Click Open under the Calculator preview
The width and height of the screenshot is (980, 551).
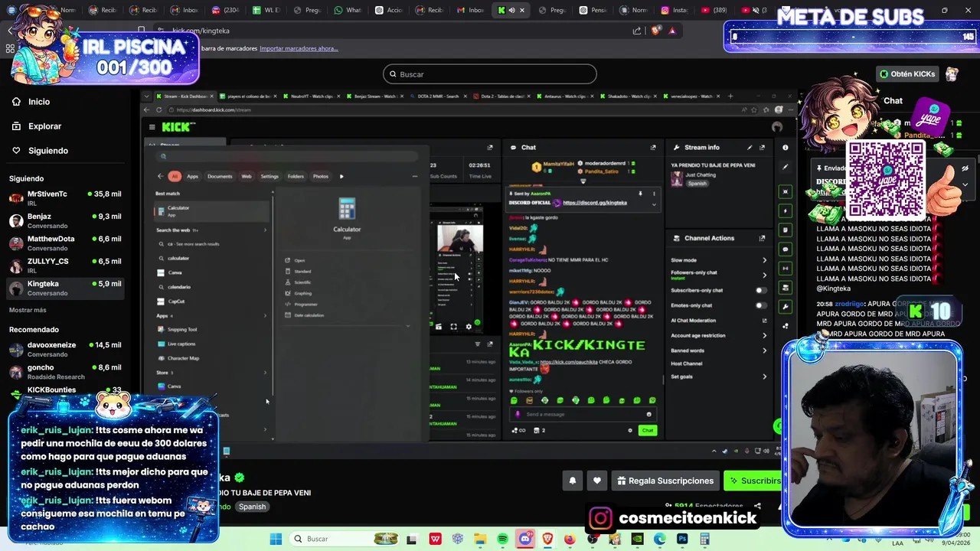tap(299, 260)
